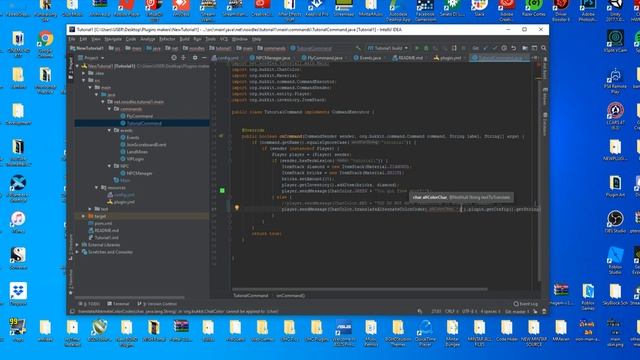Click the Debug bug icon in toolbar

[426, 48]
